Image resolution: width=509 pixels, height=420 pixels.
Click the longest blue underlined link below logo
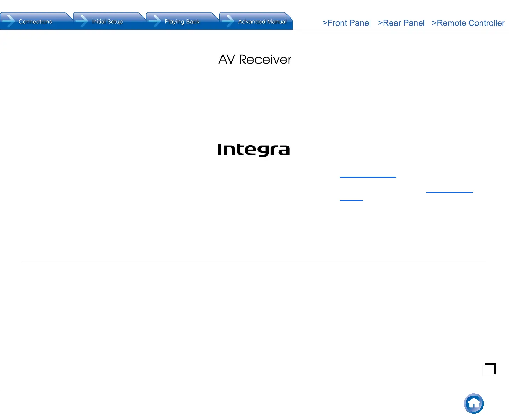click(x=368, y=177)
